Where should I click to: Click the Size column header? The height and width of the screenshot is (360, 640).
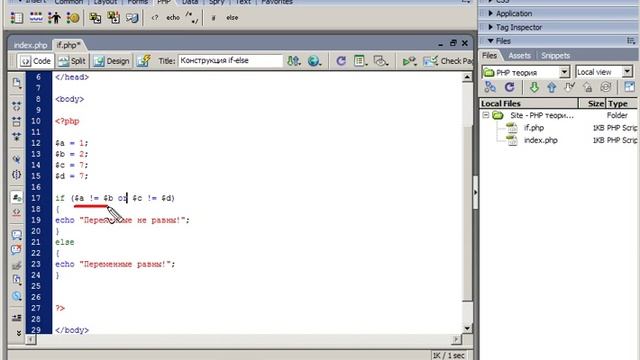[592, 103]
